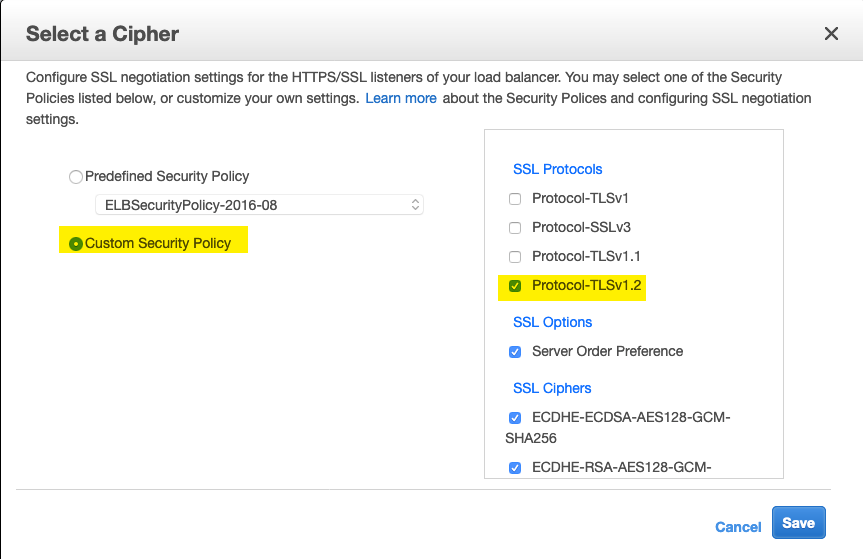Uncheck the ECDHE-RSA-AES128-GCM cipher checkbox
This screenshot has width=863, height=559.
[515, 468]
